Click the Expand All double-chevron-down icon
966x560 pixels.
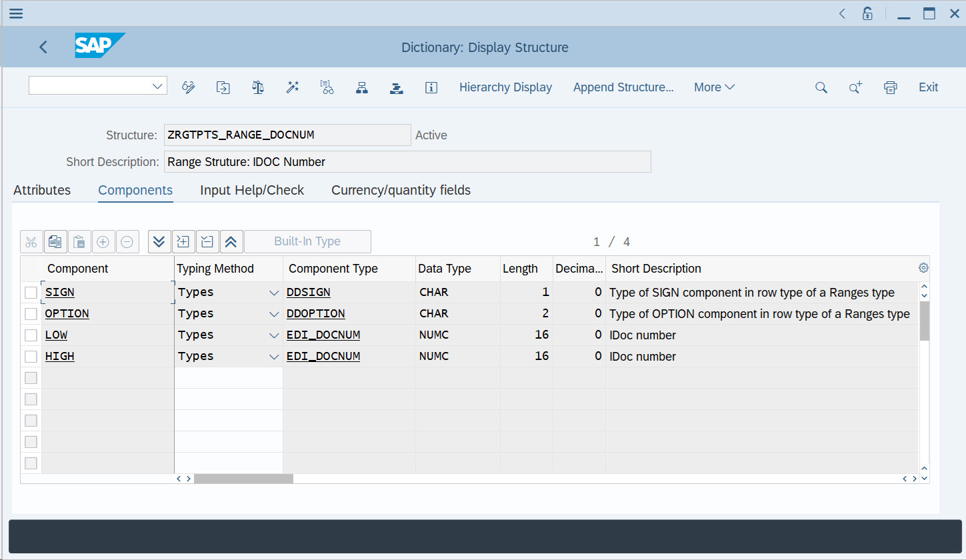159,241
